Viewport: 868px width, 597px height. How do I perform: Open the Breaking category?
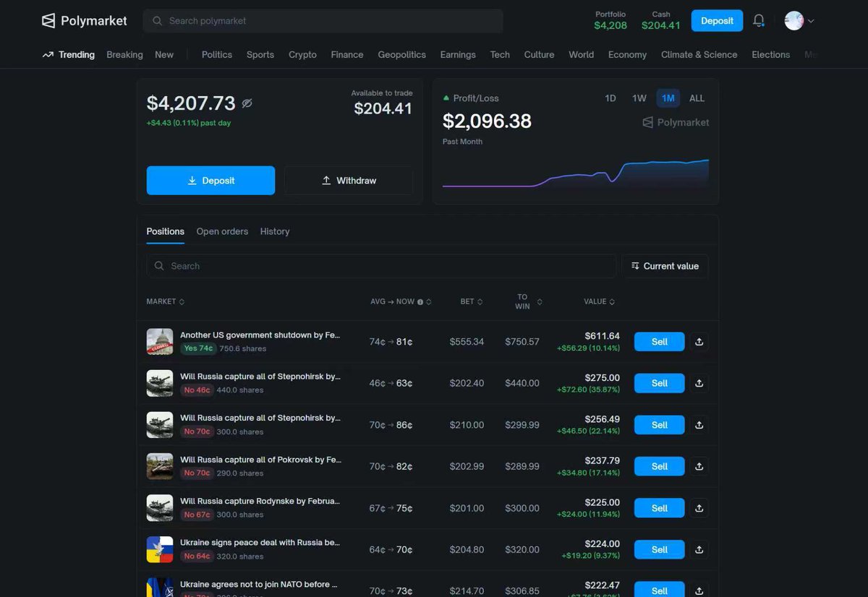pyautogui.click(x=124, y=55)
